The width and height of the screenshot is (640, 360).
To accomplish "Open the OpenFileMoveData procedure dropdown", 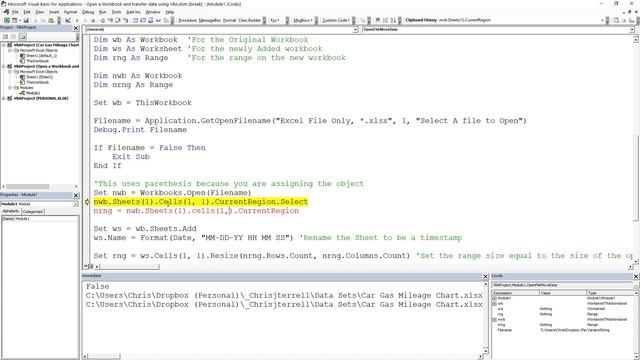I will point(632,29).
